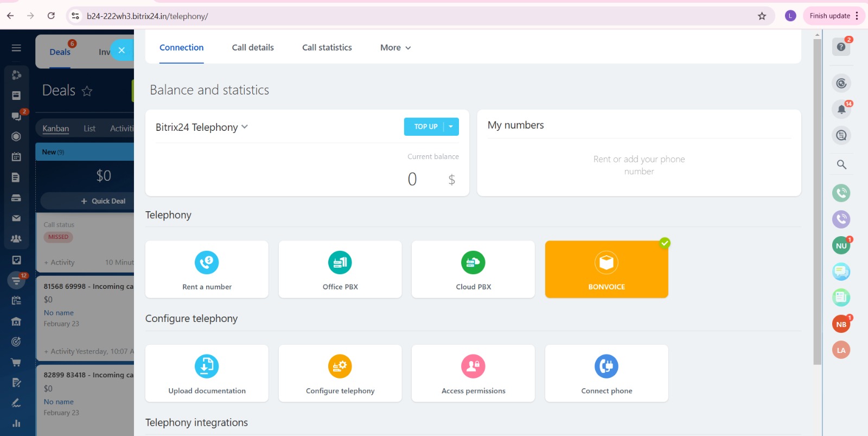
Task: Bookmark this page with the star icon
Action: 762,16
